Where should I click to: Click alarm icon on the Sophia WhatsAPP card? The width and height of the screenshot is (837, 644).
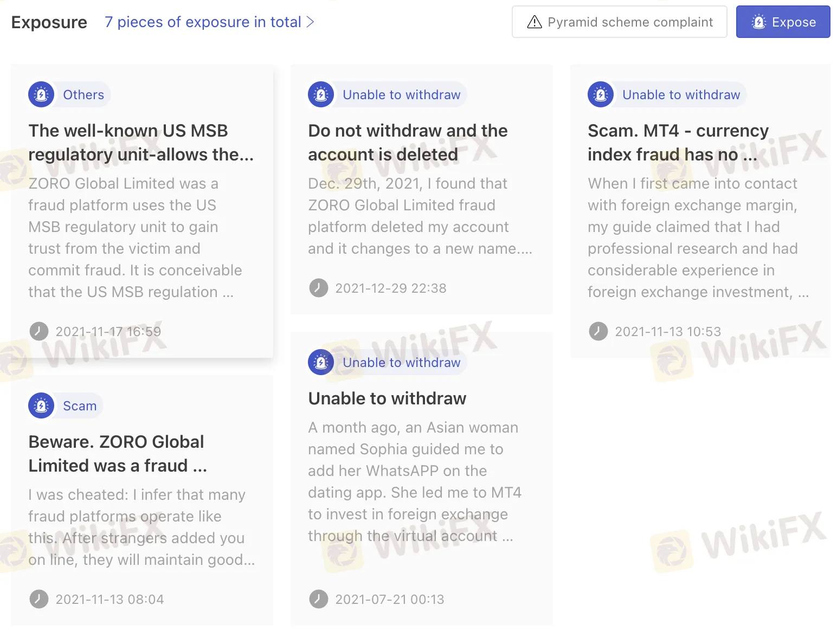(321, 363)
